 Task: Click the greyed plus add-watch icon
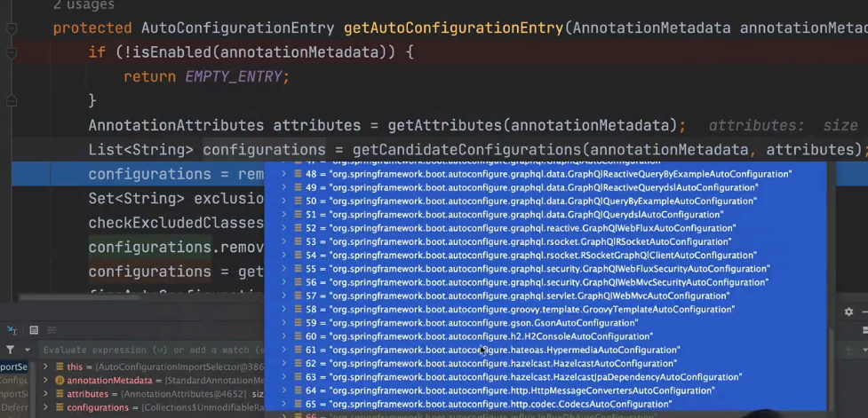[848, 350]
